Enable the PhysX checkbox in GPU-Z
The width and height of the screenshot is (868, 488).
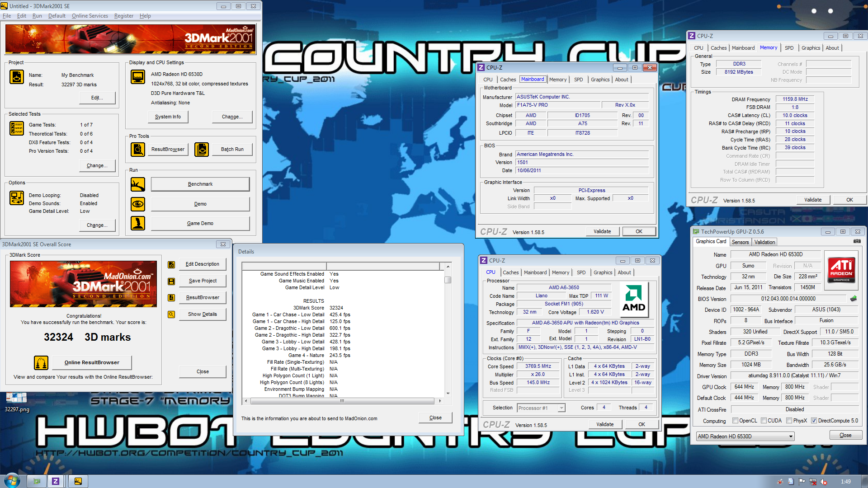(x=789, y=421)
